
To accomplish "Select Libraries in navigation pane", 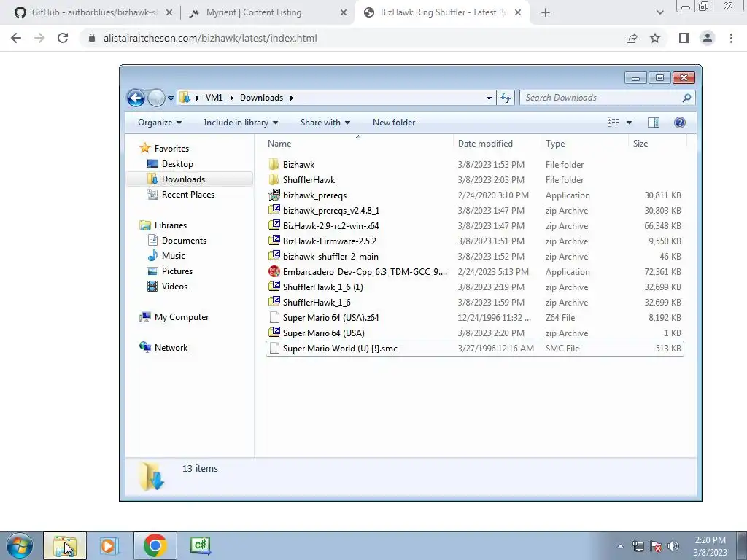I will coord(171,225).
